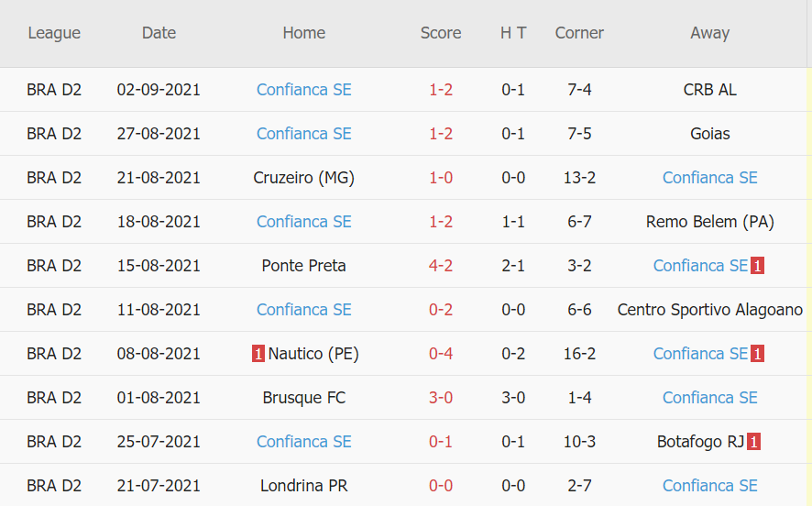Click the Corner column header
Screen dimensions: 812x506
point(579,33)
